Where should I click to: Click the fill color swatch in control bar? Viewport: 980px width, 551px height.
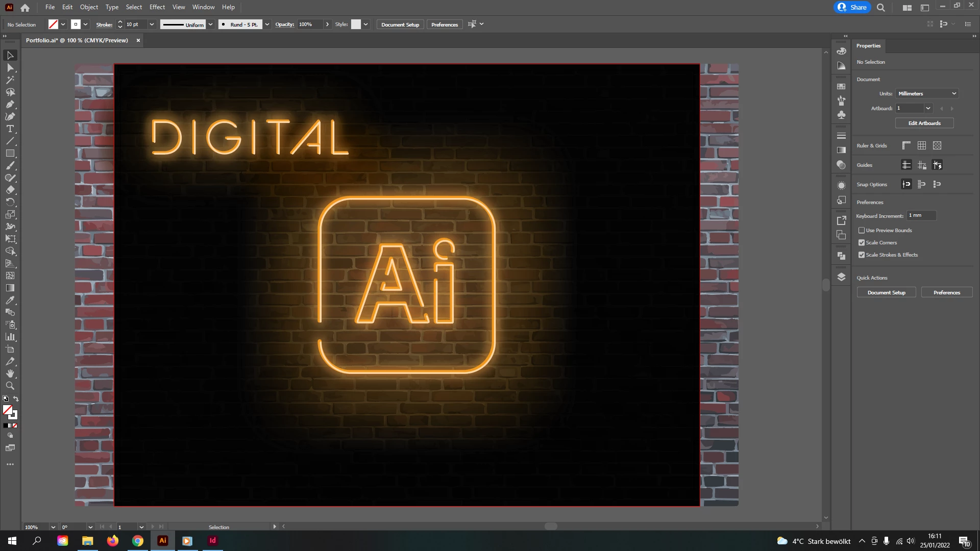coord(53,24)
